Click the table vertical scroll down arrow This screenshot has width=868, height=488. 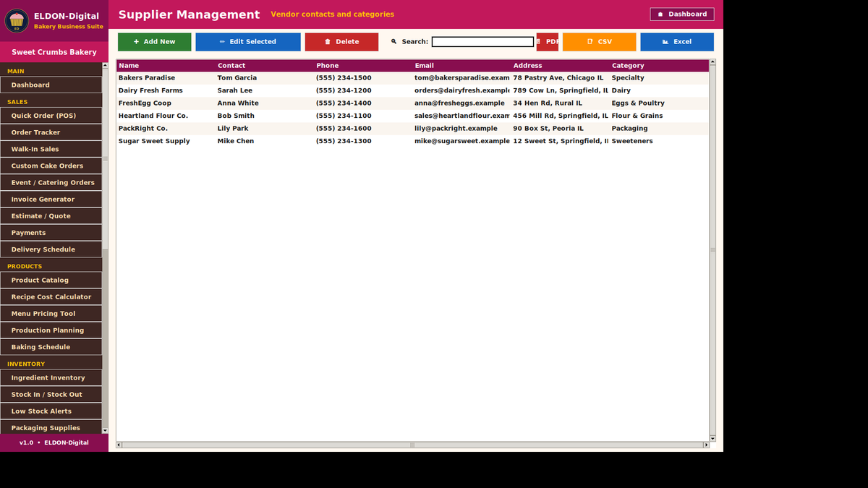pyautogui.click(x=712, y=438)
